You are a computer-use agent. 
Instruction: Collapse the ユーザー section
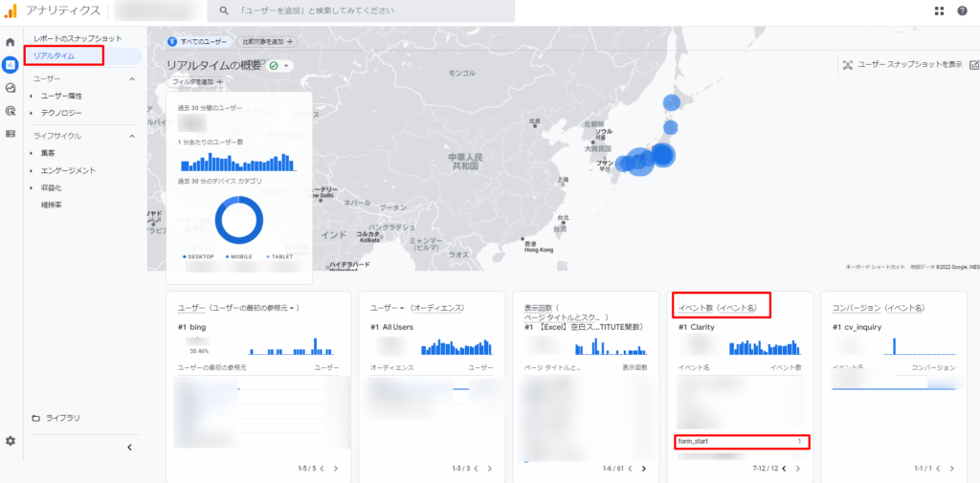pyautogui.click(x=132, y=79)
